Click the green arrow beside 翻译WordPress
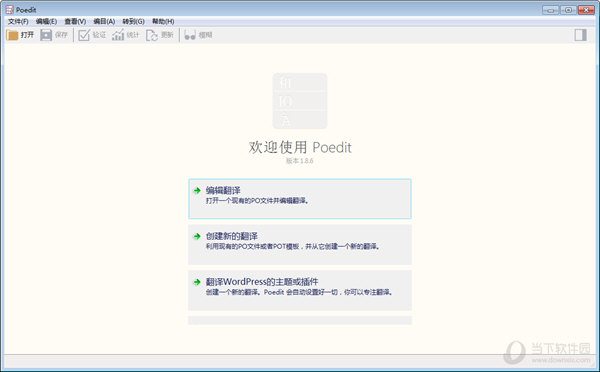Screen dimensions: 600x372 click(197, 282)
